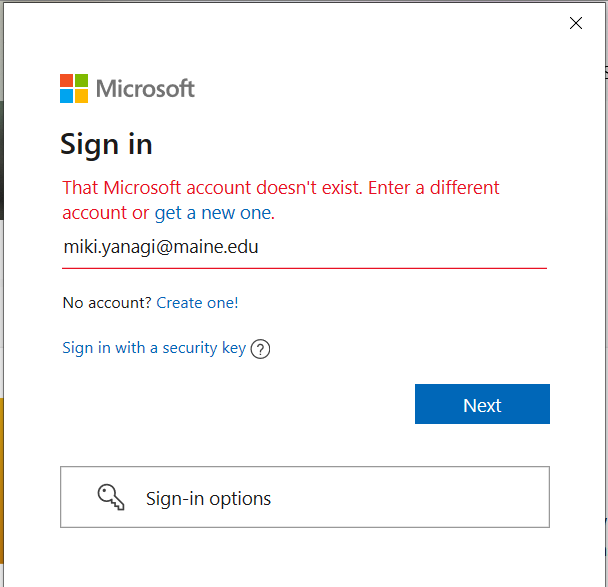Choose Sign in with a security key

point(154,348)
